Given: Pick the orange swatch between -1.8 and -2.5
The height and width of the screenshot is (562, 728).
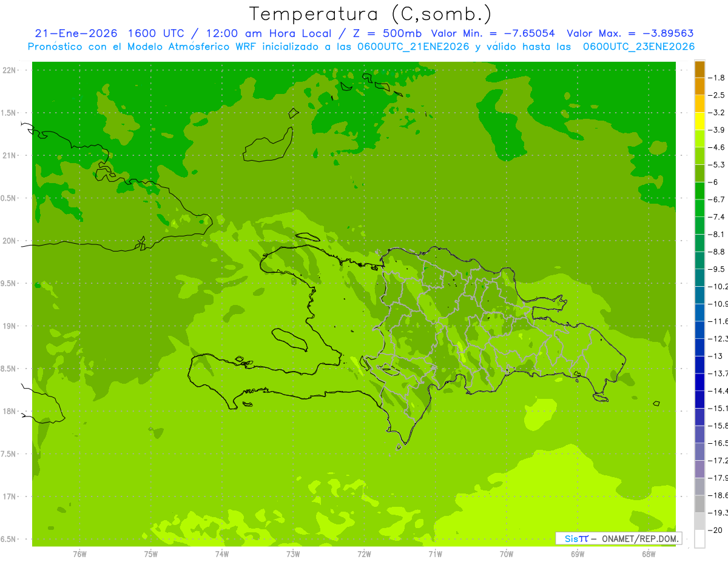Looking at the screenshot, I should click(699, 87).
